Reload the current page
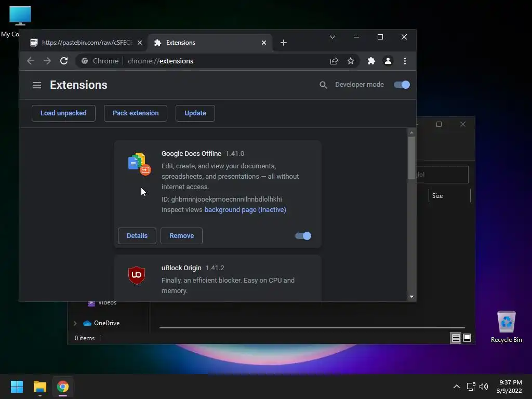 pyautogui.click(x=64, y=61)
